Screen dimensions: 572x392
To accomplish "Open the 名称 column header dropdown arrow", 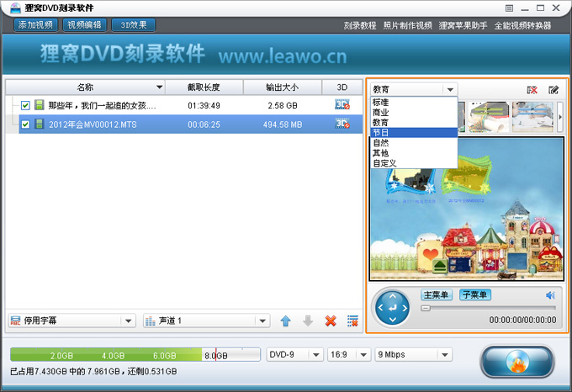I will 159,87.
